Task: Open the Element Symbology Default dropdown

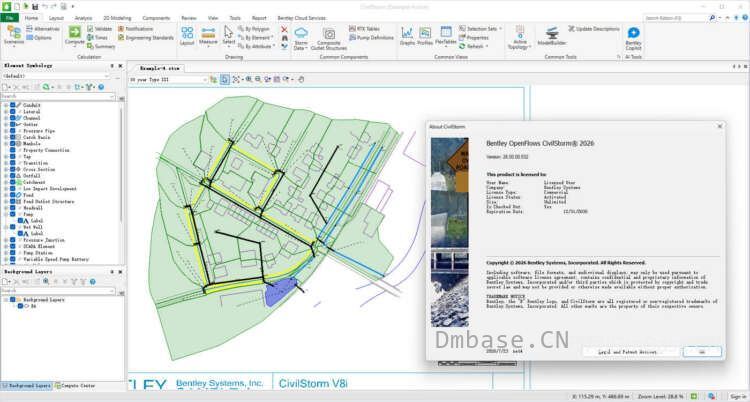Action: coord(56,76)
